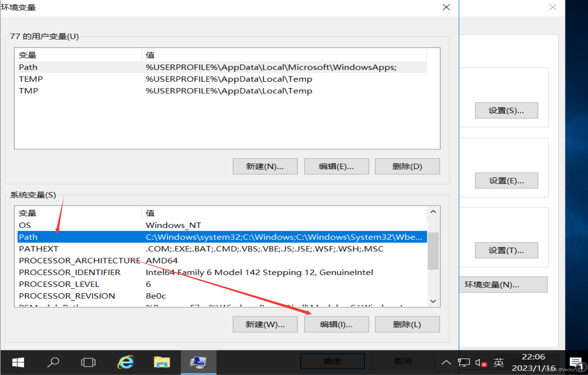The image size is (588, 375).
Task: Select user variable TEMP row
Action: 222,79
